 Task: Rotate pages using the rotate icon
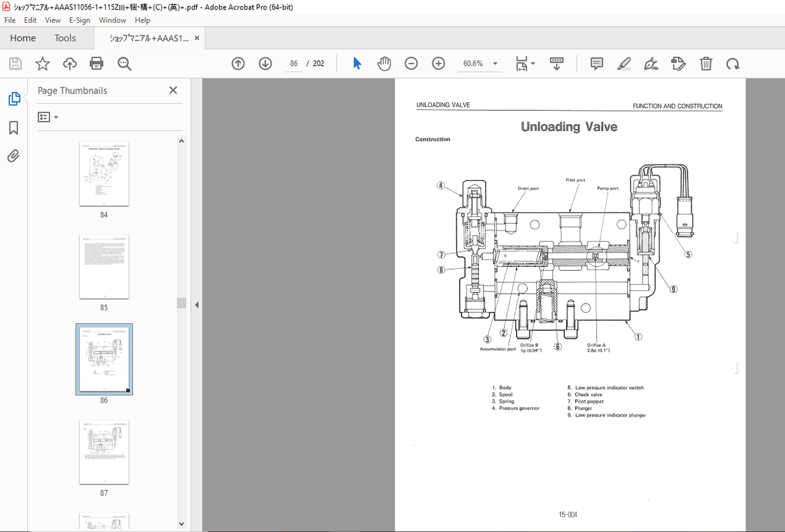(732, 63)
